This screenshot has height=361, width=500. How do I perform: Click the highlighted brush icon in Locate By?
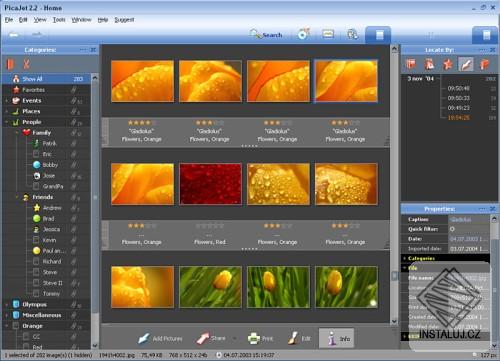[x=466, y=64]
